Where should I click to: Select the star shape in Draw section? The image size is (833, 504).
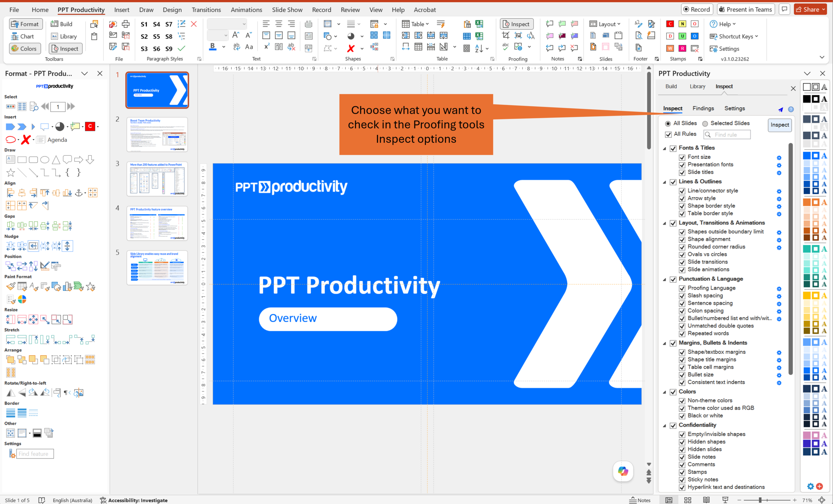pyautogui.click(x=10, y=173)
